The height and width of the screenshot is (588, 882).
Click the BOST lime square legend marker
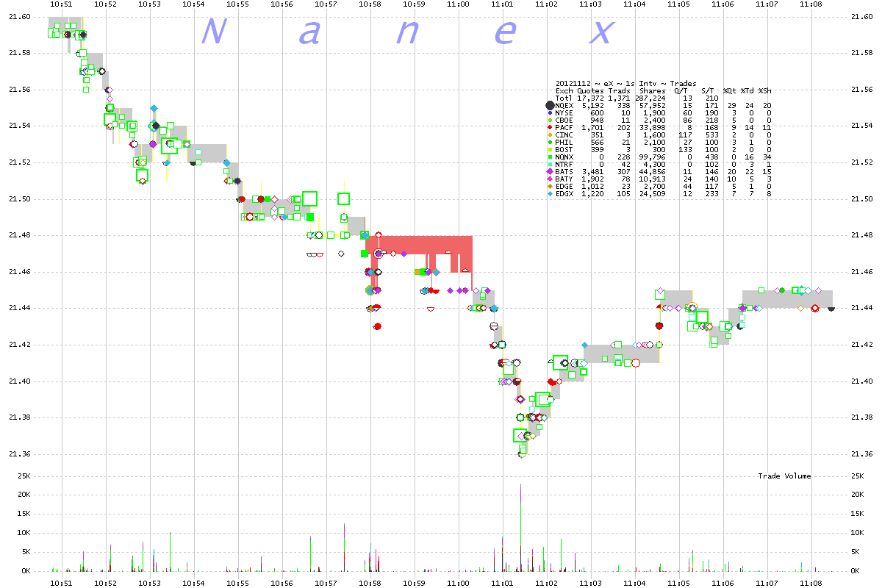[x=550, y=149]
